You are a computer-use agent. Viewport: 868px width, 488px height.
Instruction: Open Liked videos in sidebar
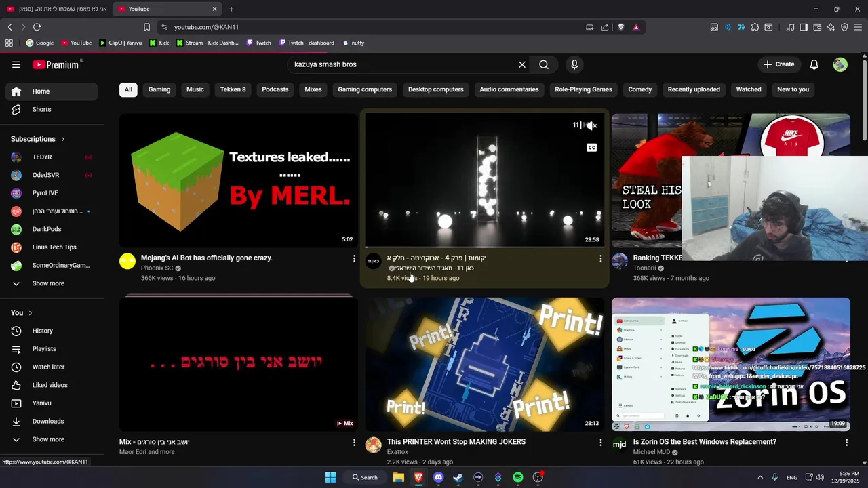click(x=52, y=385)
